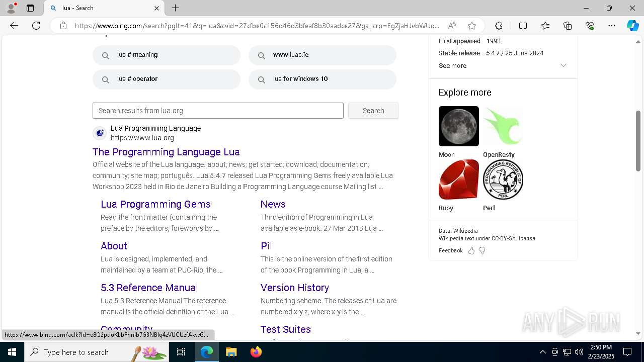644x362 pixels.
Task: Open https://www.lua.org URL link
Action: (142, 138)
